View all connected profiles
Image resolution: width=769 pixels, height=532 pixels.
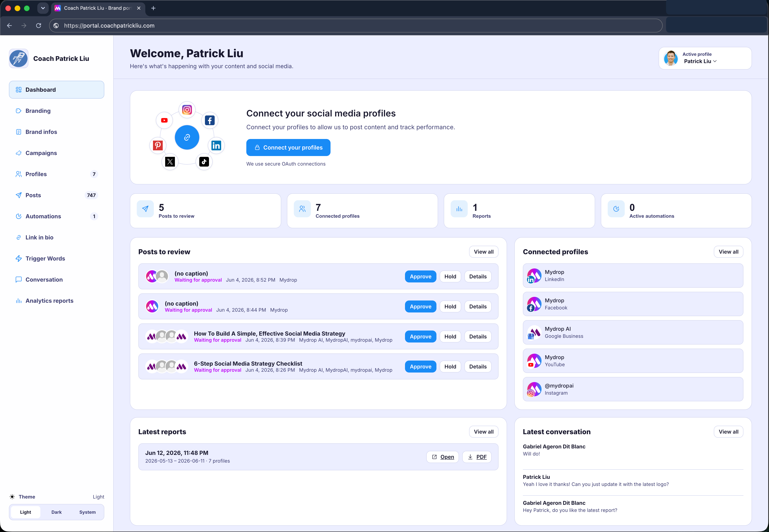coord(728,252)
